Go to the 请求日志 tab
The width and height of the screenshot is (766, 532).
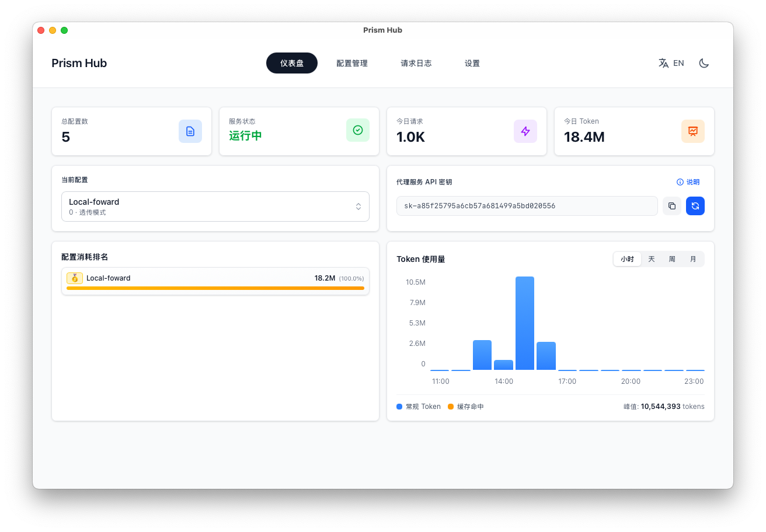[416, 63]
